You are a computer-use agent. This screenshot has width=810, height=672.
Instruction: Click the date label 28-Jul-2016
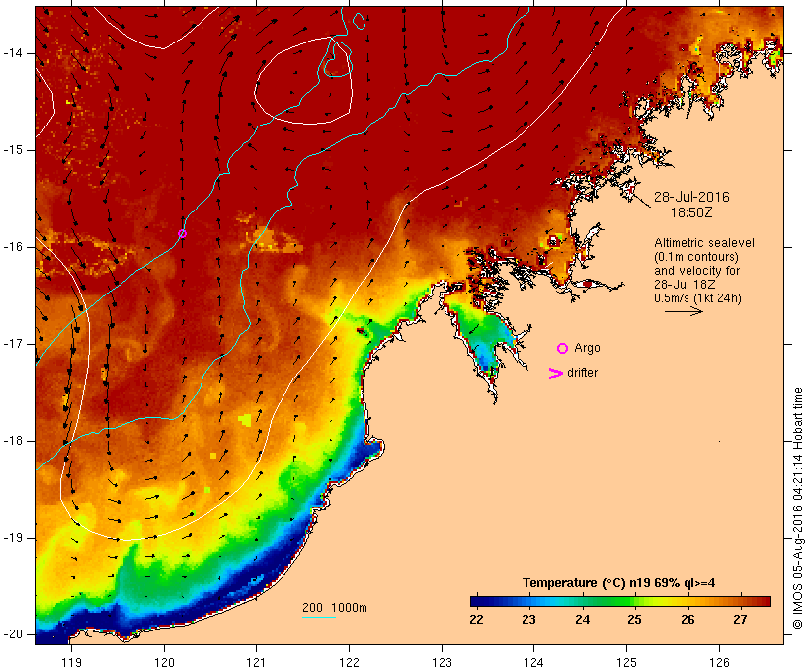pyautogui.click(x=691, y=197)
